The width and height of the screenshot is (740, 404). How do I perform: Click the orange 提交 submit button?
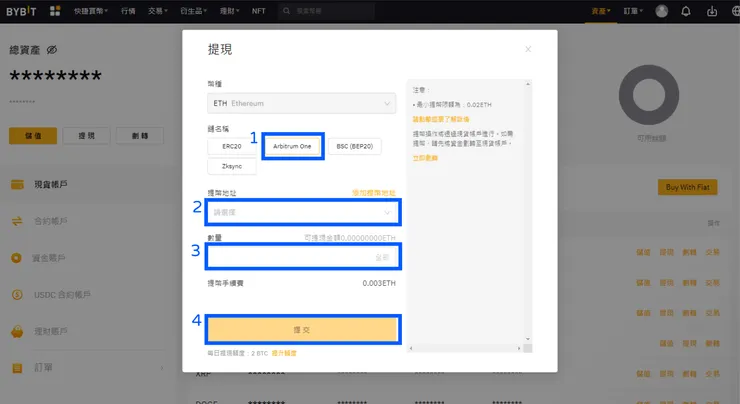click(303, 329)
